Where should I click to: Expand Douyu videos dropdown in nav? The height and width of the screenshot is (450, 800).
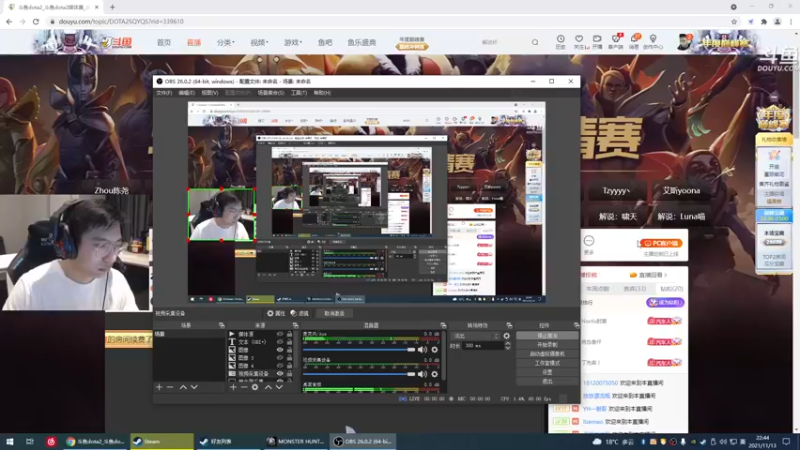click(x=259, y=42)
